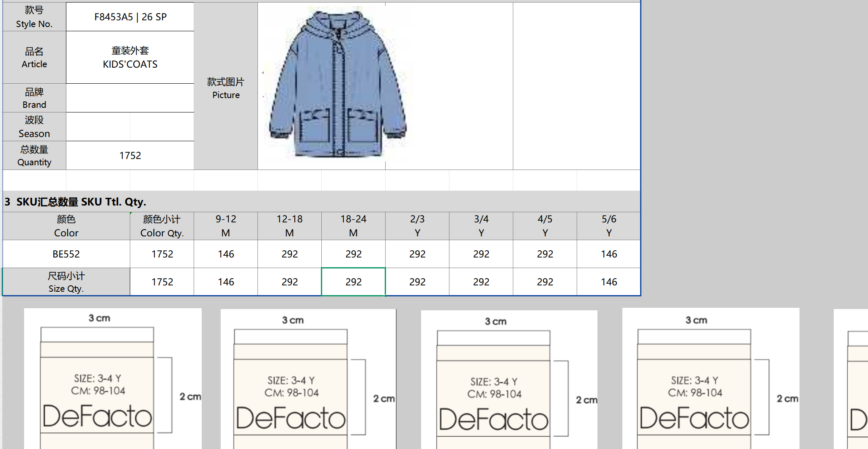Select the SKU Ttl. Qty. section heading
This screenshot has width=868, height=449.
pyautogui.click(x=76, y=202)
